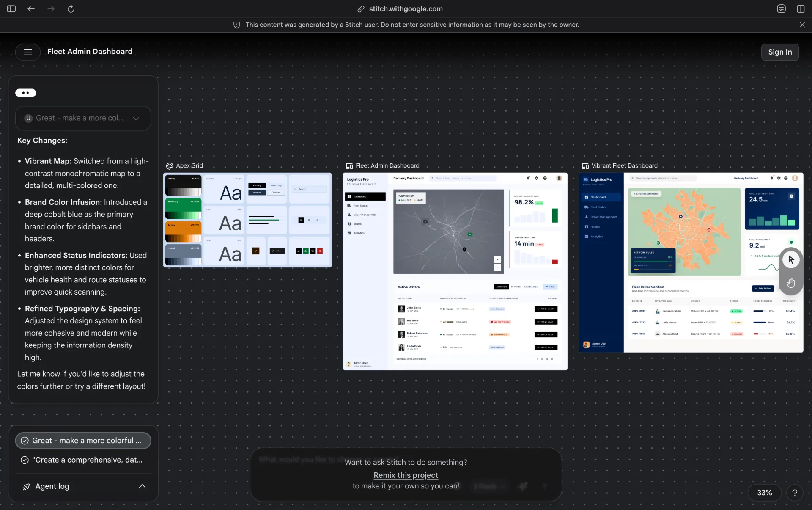Select "Great - make a more colorful" prompt checkmark
Screen dimensions: 812x510
click(25, 441)
